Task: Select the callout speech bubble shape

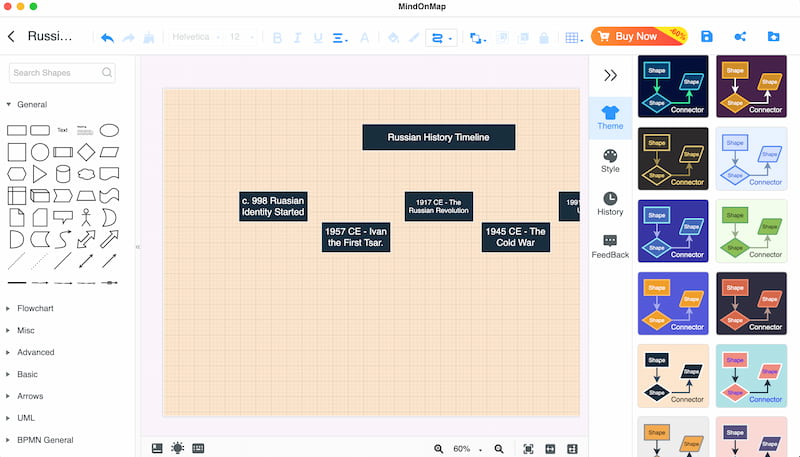Action: coord(63,217)
